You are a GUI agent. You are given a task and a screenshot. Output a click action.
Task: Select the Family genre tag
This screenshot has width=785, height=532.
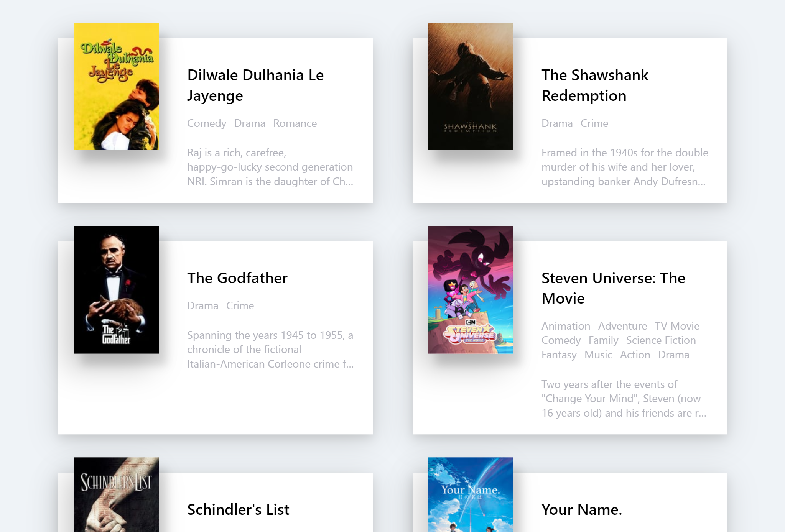(x=603, y=340)
